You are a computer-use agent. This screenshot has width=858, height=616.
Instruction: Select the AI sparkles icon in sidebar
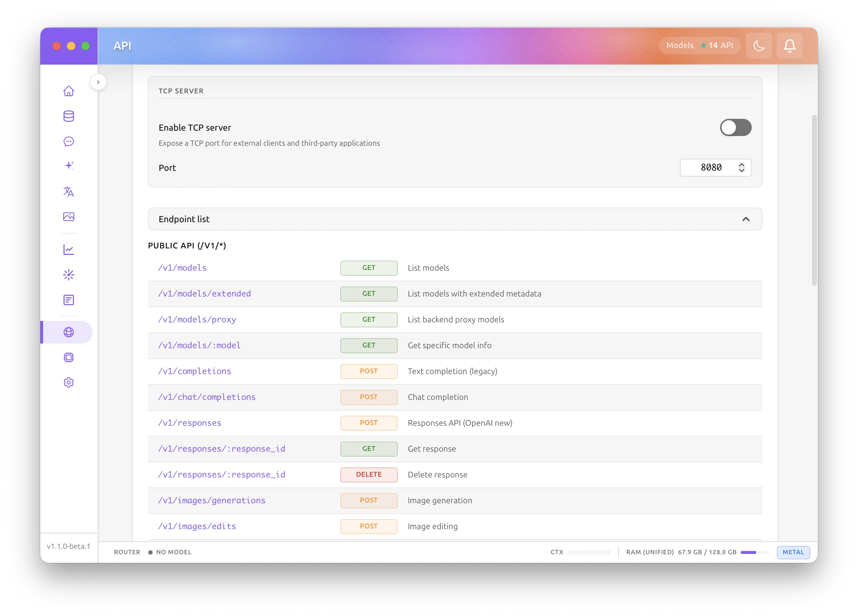point(69,165)
